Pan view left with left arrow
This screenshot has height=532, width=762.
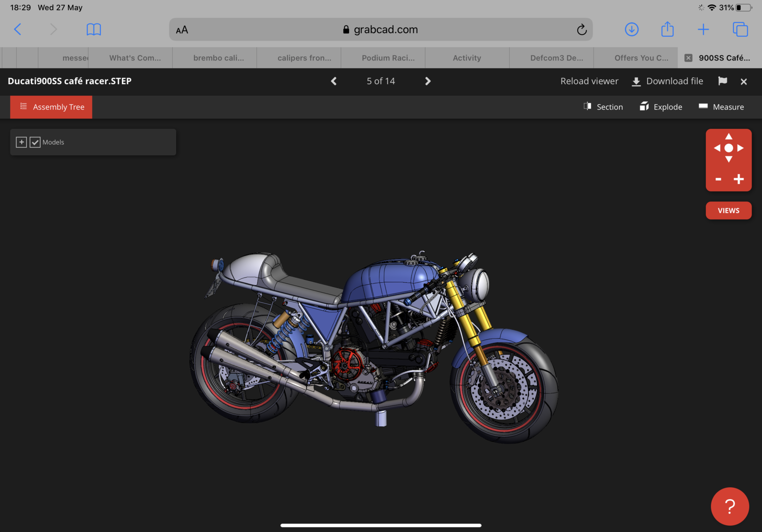[717, 148]
